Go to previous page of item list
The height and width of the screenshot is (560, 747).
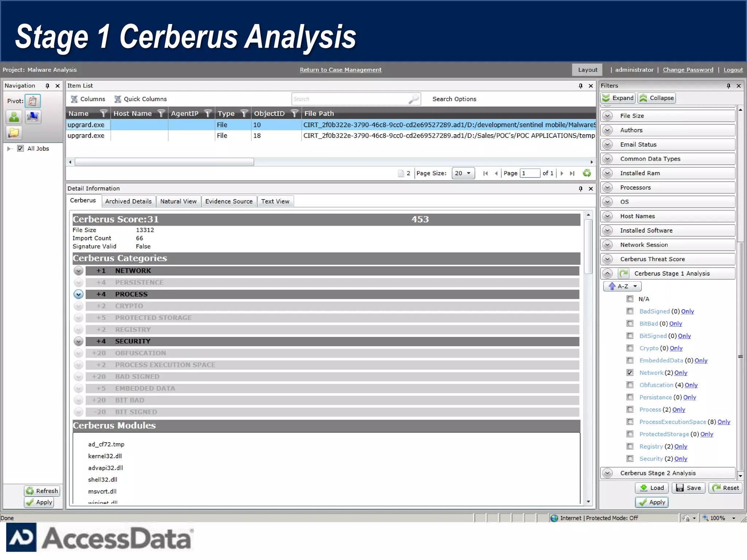[496, 173]
